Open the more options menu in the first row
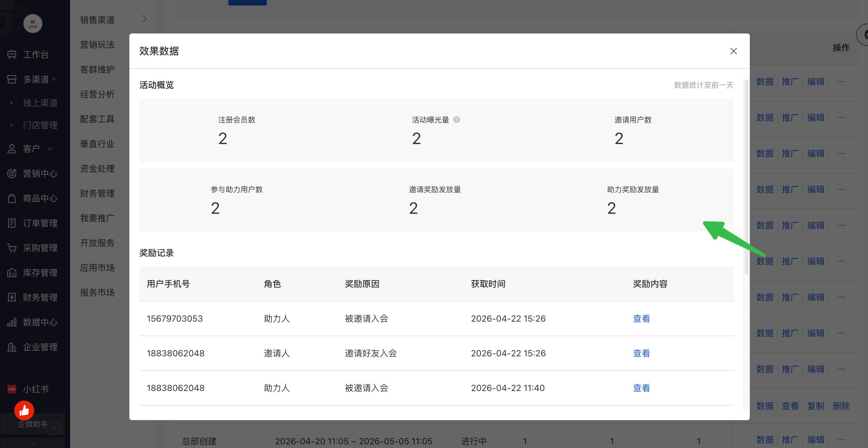 [x=841, y=81]
